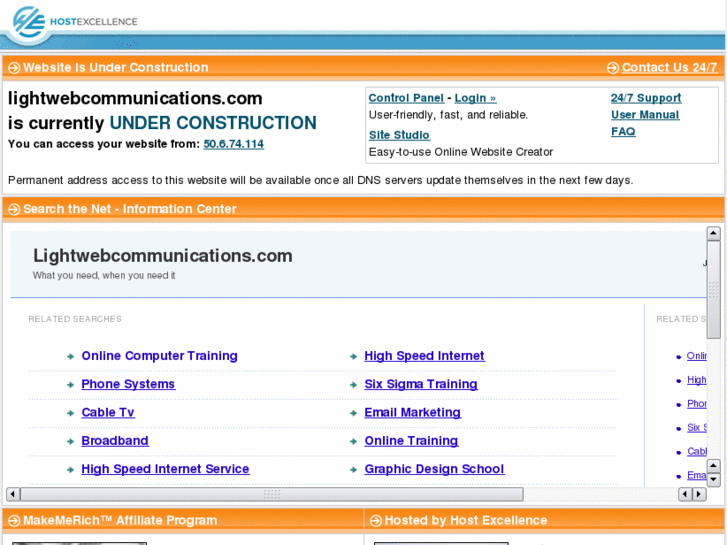The height and width of the screenshot is (545, 727).
Task: Click the inner frame vertical scrollbar thumb
Action: (x=713, y=290)
